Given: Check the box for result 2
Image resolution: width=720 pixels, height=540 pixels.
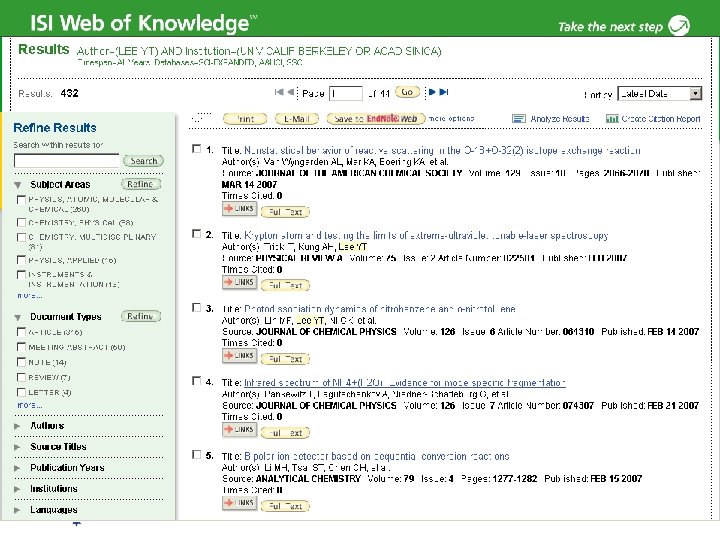Looking at the screenshot, I should [197, 234].
